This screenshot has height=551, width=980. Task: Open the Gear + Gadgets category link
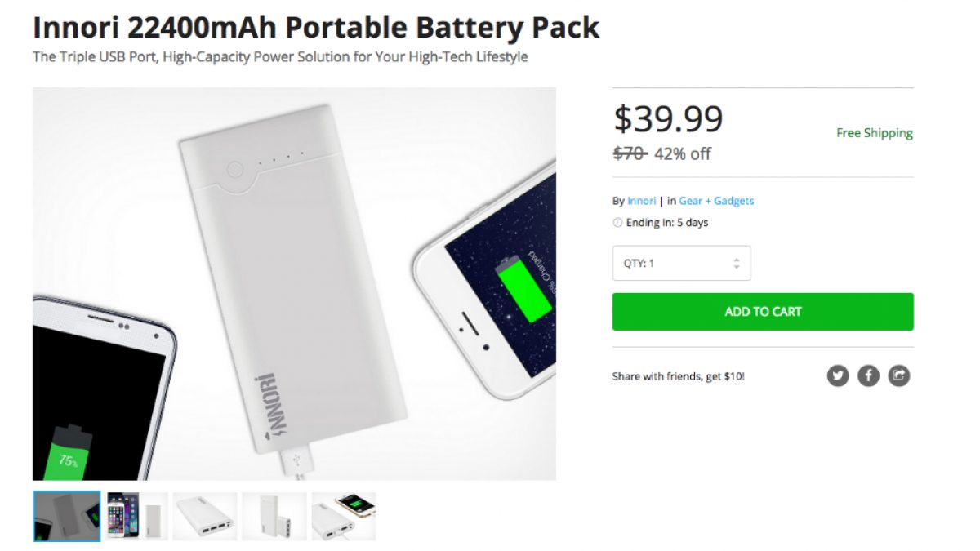(716, 201)
